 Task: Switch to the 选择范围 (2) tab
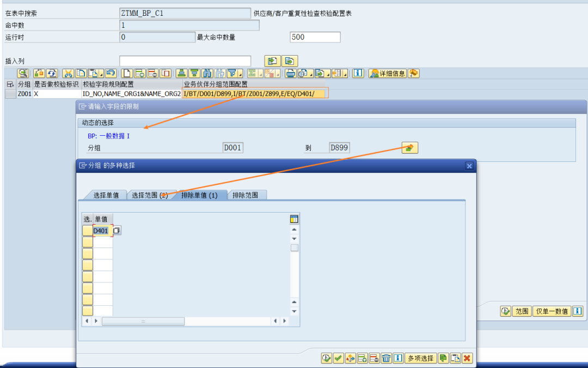pyautogui.click(x=150, y=195)
